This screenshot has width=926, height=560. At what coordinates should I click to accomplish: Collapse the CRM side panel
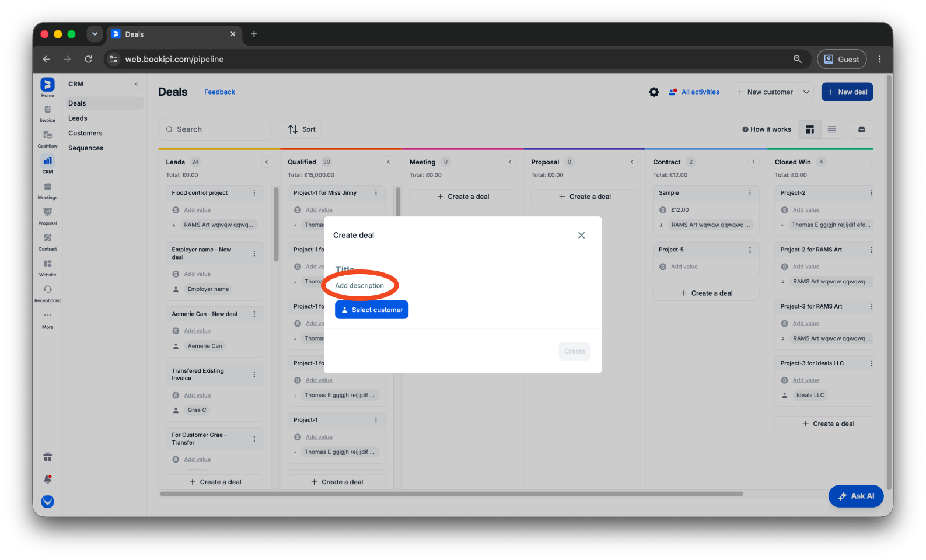coord(137,84)
